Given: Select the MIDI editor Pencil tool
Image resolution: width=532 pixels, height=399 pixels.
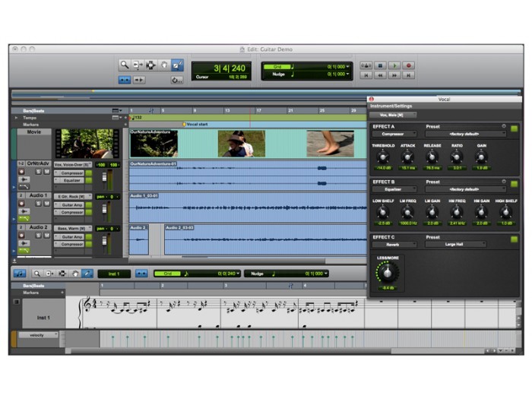Looking at the screenshot, I should 87,274.
